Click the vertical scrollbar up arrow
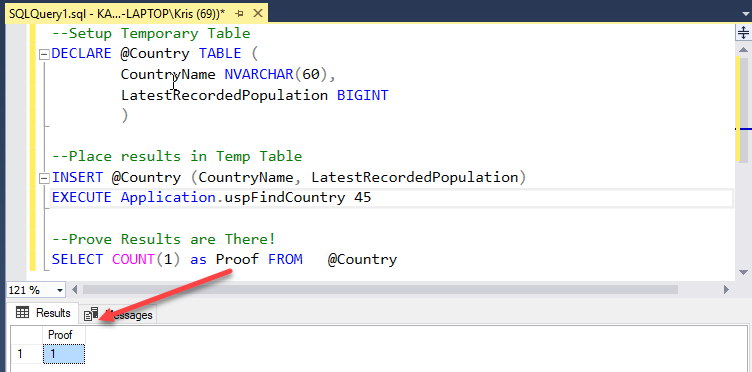The width and height of the screenshot is (752, 372). (743, 49)
